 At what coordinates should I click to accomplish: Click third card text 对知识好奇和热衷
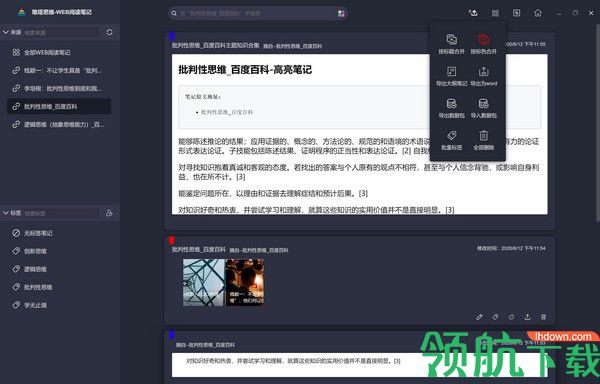click(293, 361)
